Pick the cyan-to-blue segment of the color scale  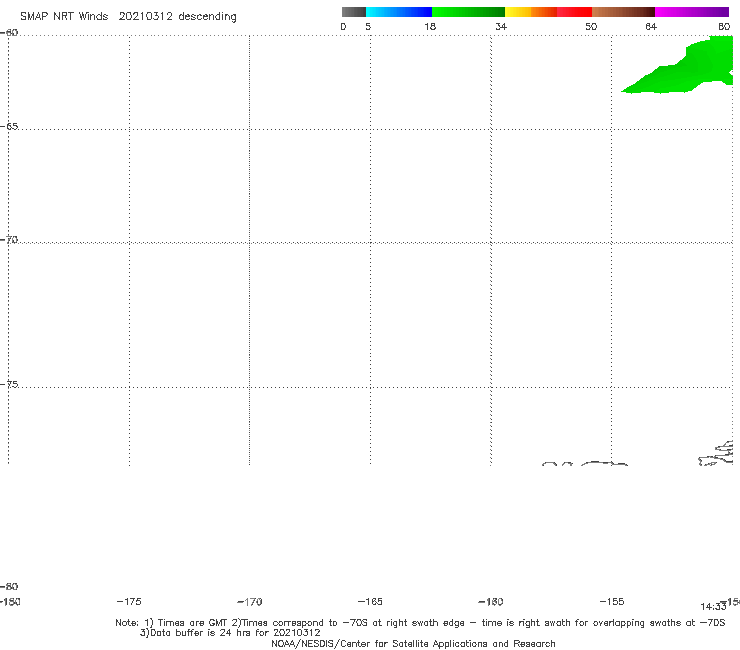point(399,12)
